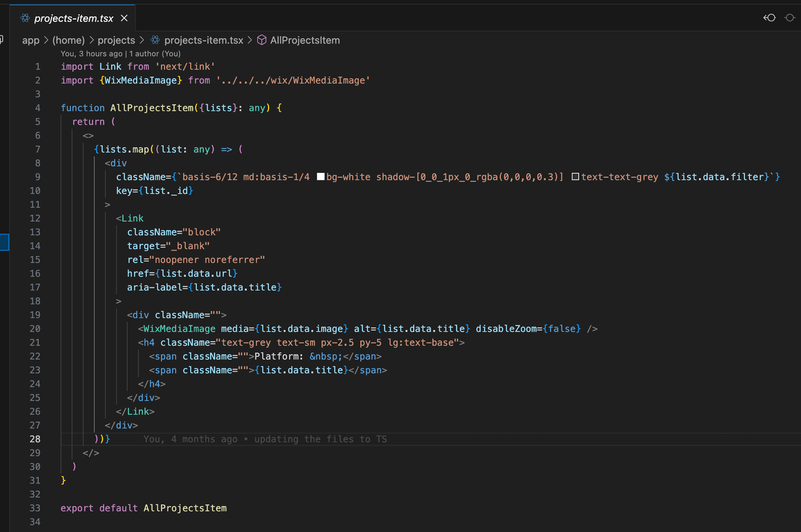Open AllProjectsItem symbol breadcrumb

pos(305,40)
